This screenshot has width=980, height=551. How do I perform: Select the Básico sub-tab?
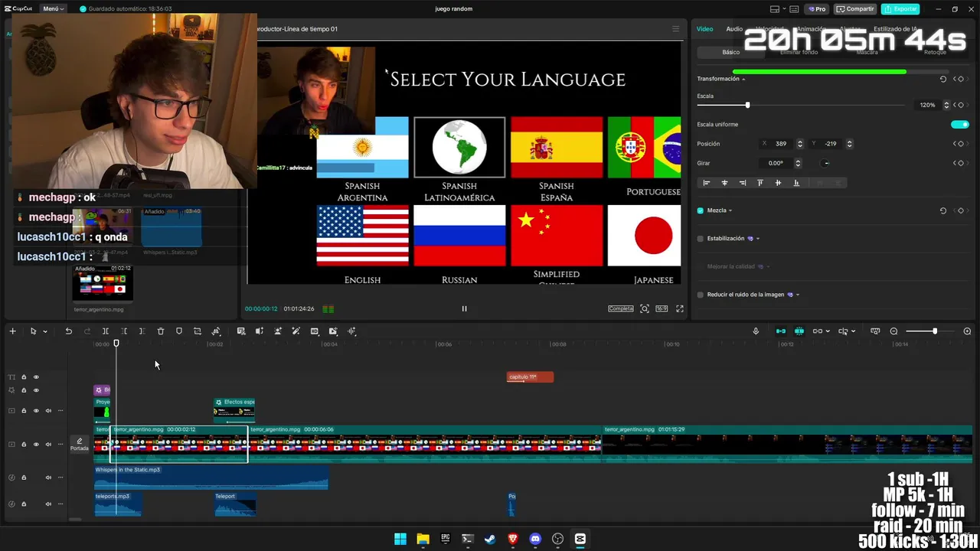tap(731, 52)
